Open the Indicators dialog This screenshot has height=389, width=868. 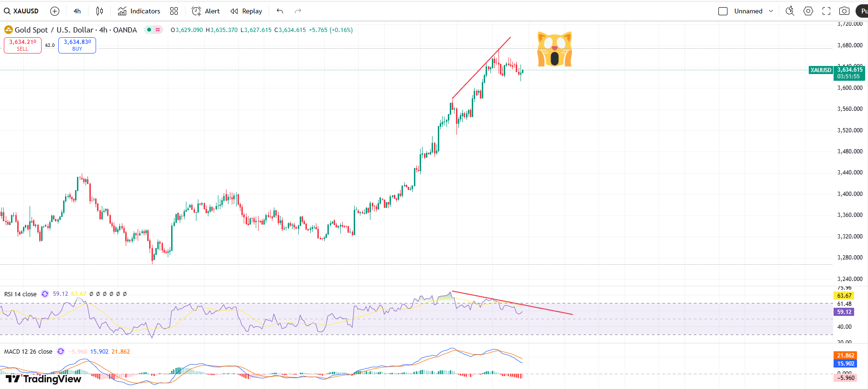click(139, 11)
